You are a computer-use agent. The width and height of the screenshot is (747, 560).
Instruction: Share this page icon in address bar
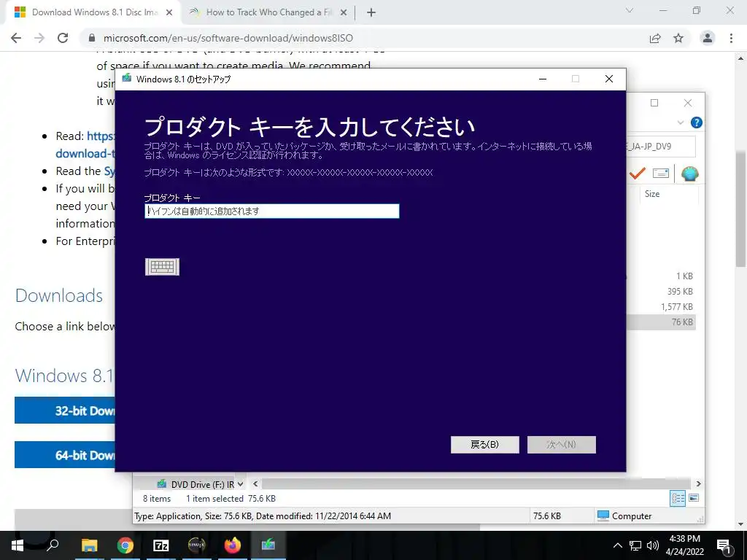point(655,38)
